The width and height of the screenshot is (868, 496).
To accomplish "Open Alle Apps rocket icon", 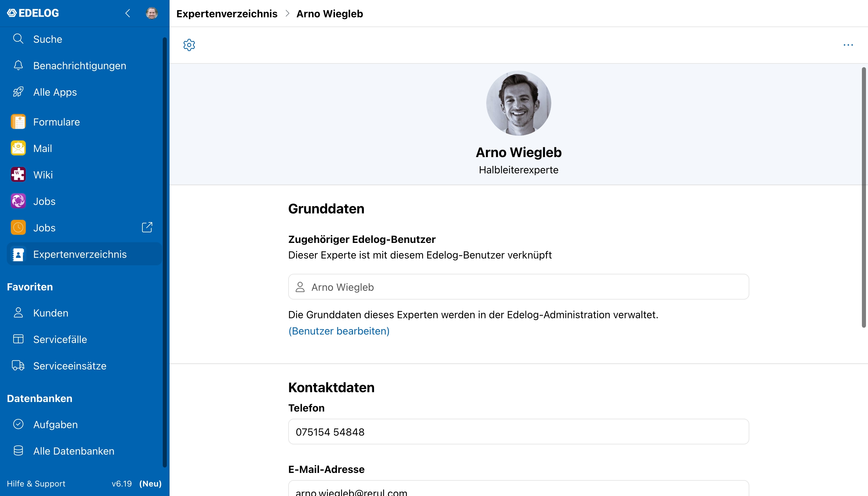I will pyautogui.click(x=18, y=92).
